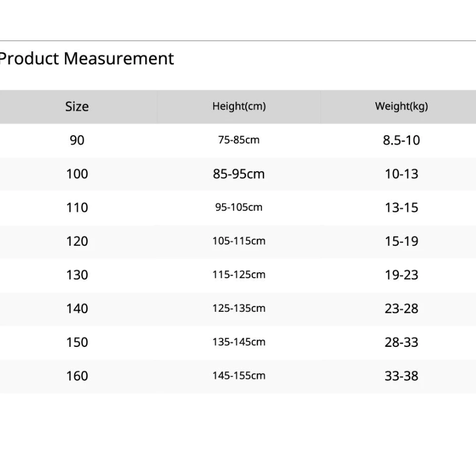Click size 90 in the table
476x476 pixels.
point(77,140)
